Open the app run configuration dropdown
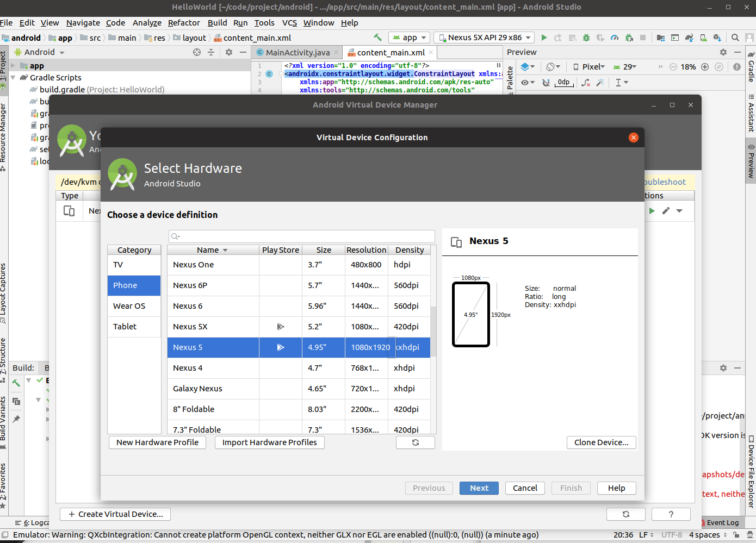 (410, 38)
